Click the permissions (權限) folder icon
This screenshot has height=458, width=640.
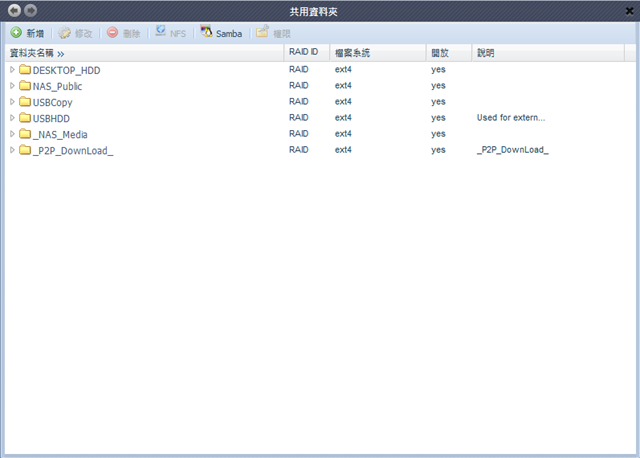[x=262, y=31]
